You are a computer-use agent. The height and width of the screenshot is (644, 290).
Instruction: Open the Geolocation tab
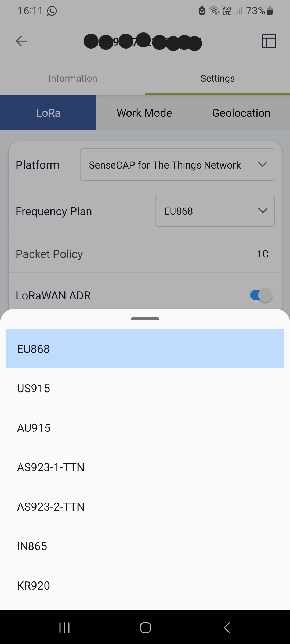tap(241, 113)
